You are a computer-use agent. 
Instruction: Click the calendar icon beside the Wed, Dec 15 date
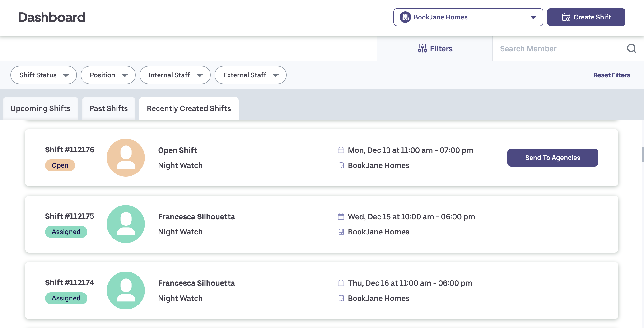[x=341, y=217]
